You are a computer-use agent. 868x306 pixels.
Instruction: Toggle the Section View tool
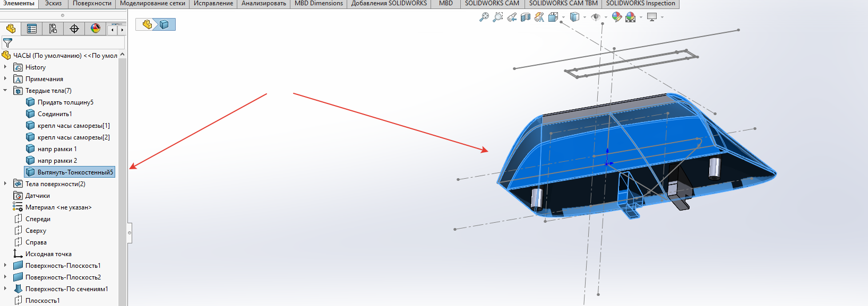point(526,17)
